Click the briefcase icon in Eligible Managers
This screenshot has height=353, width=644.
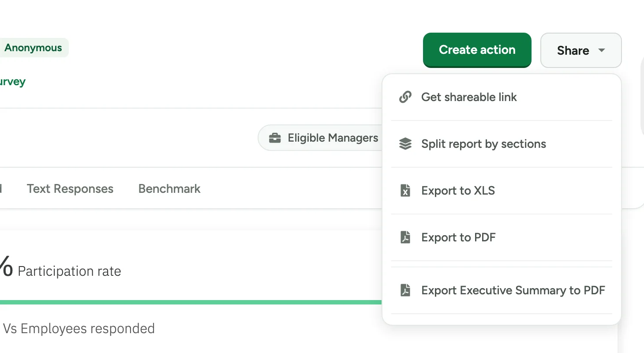pos(275,138)
